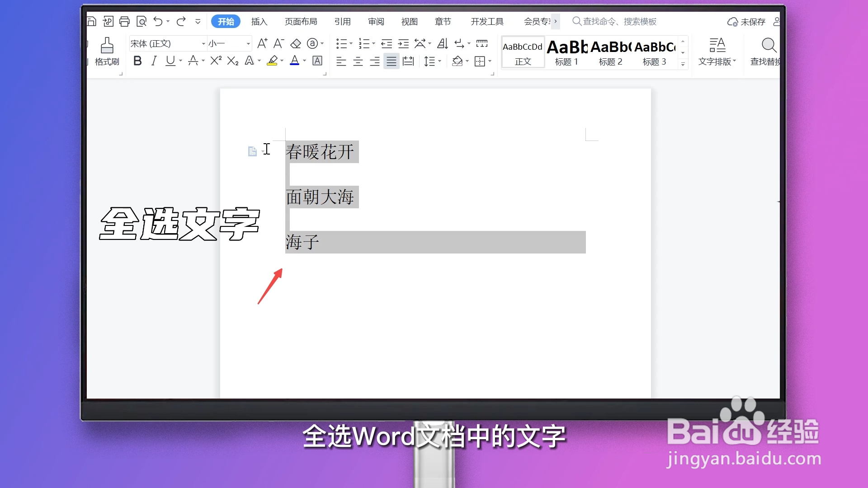Clear formatting with the eraser icon
The height and width of the screenshot is (488, 868).
296,43
